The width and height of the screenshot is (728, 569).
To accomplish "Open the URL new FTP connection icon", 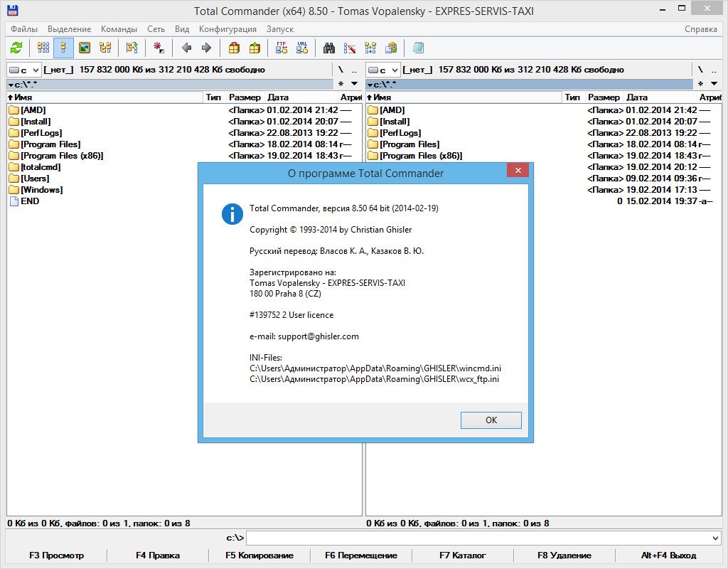I will pos(302,48).
